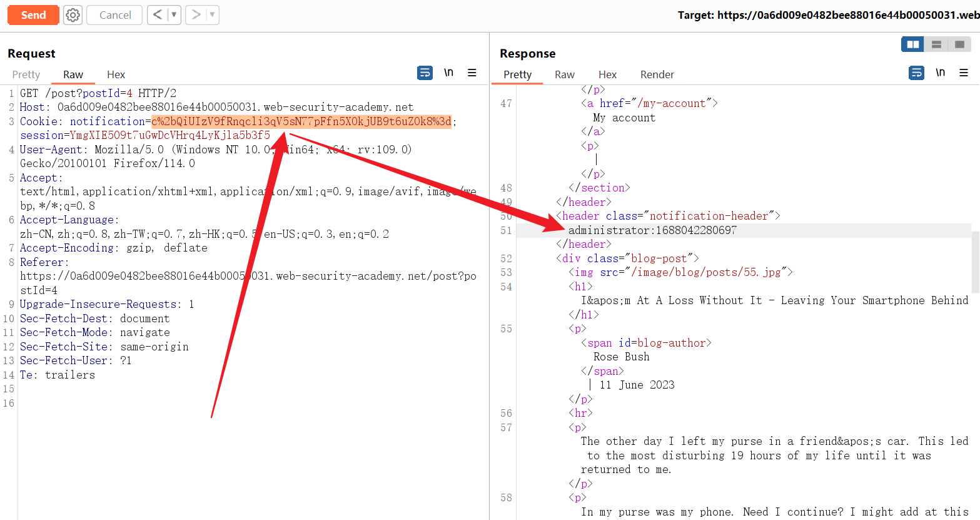The height and width of the screenshot is (520, 980).
Task: Open Request panel hamburger options menu
Action: [472, 73]
